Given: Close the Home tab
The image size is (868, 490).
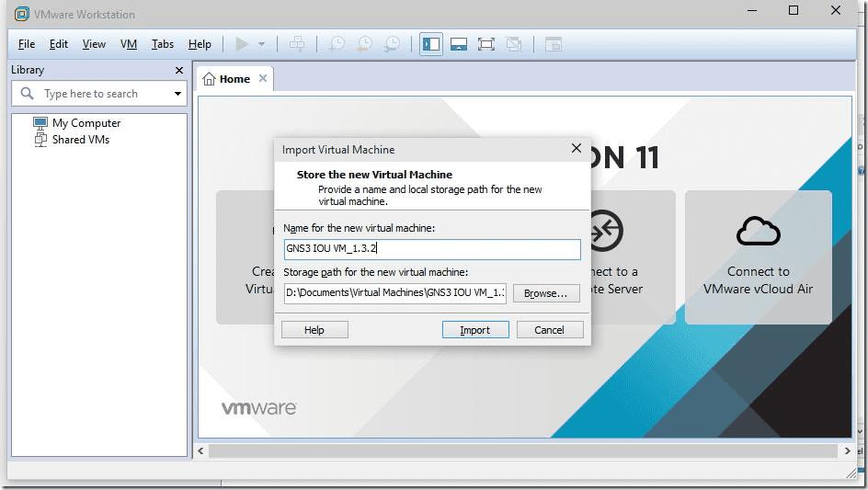Looking at the screenshot, I should (x=263, y=78).
